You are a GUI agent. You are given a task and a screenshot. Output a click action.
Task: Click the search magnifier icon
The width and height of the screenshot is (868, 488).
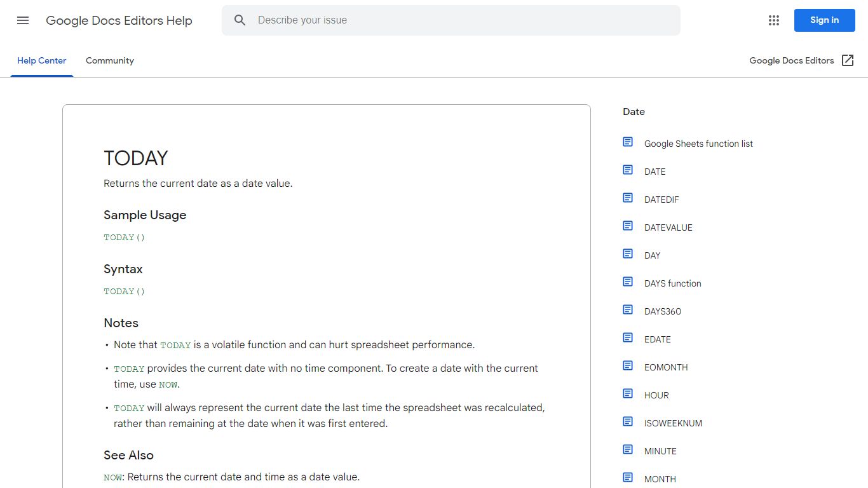click(240, 20)
